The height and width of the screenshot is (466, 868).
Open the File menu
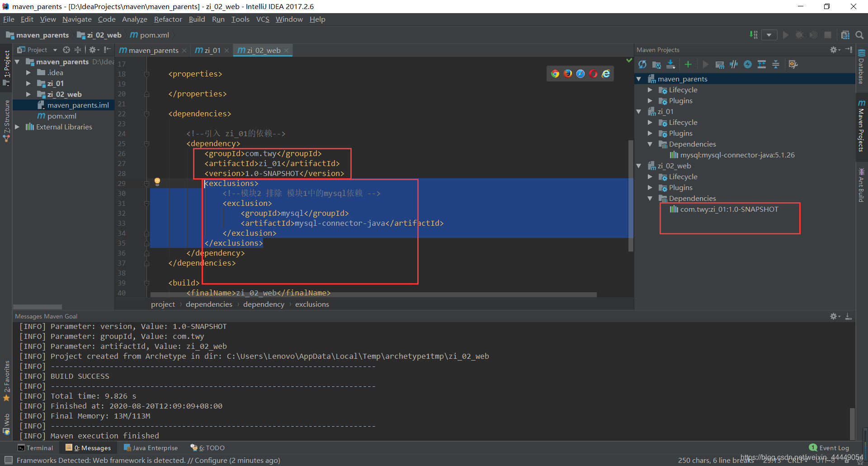(9, 19)
